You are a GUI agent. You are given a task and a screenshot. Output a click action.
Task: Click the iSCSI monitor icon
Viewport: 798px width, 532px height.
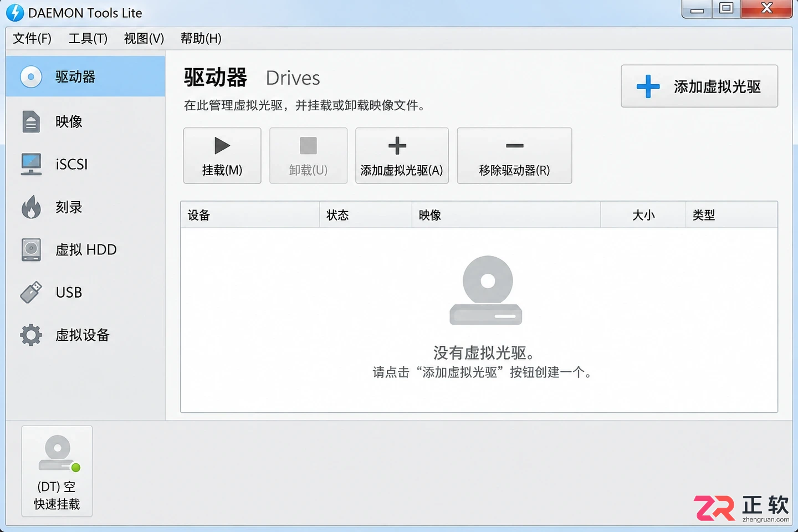click(x=31, y=164)
